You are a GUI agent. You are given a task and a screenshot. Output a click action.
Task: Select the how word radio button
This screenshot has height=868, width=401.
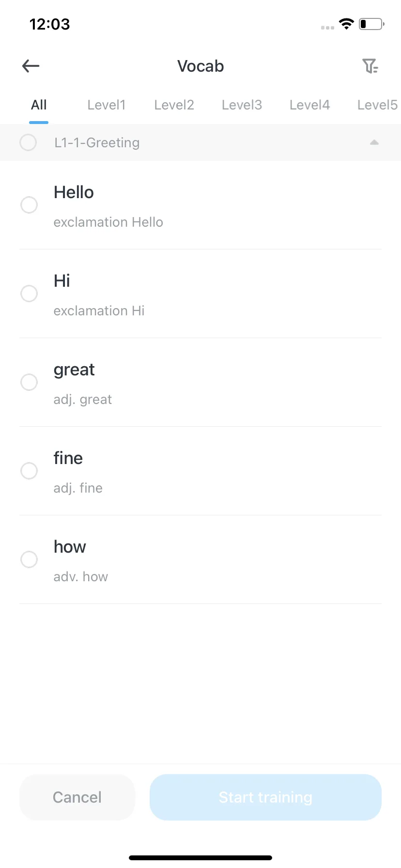coord(29,559)
